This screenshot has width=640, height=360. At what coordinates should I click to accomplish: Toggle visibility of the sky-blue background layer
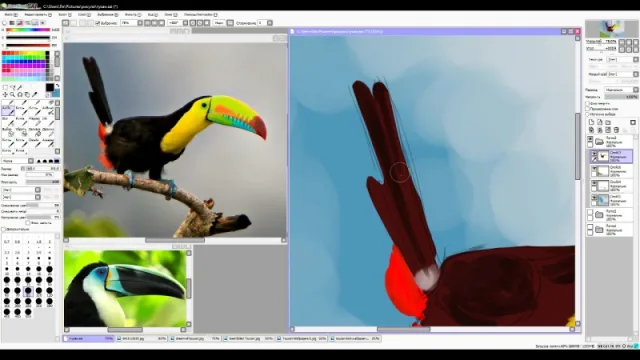coord(594,198)
